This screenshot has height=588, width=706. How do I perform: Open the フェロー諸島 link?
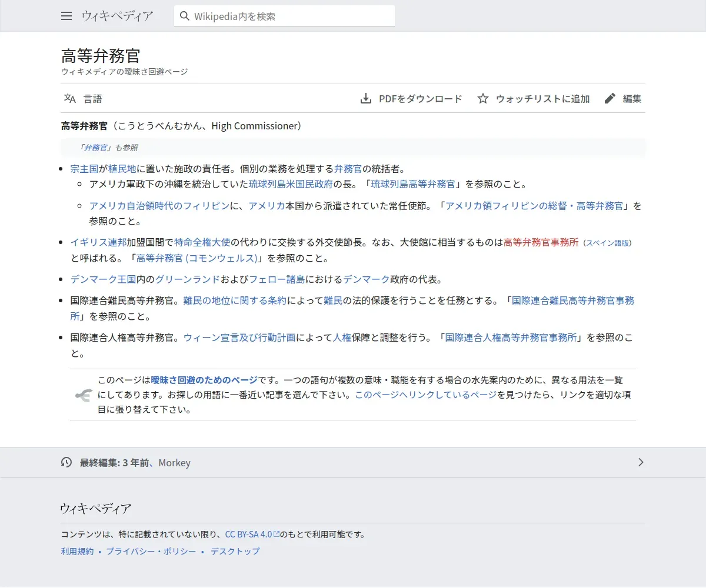tap(277, 279)
